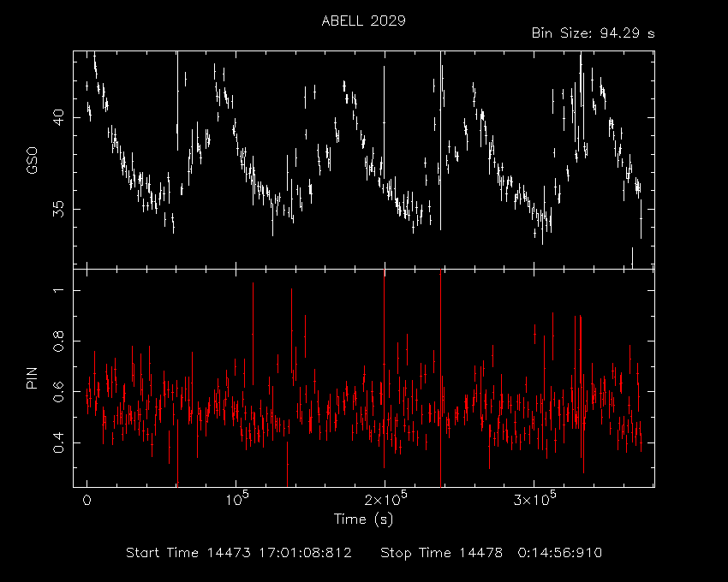Select the time axis tick label 2×10^5
728x582 pixels.
pos(385,499)
